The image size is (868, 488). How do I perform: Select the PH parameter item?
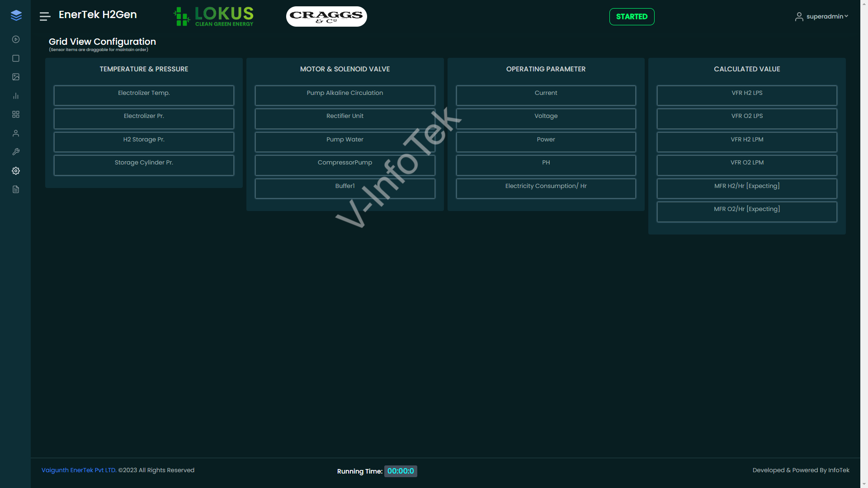(x=546, y=165)
